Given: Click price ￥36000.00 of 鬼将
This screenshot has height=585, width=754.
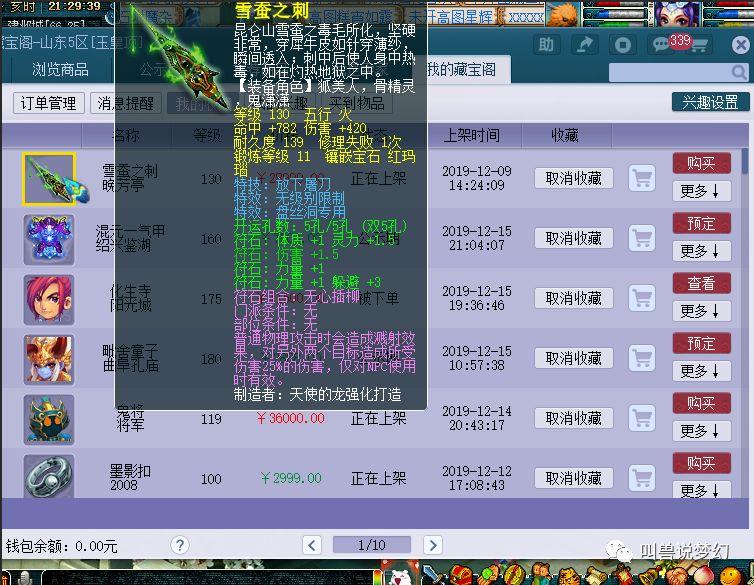Looking at the screenshot, I should [291, 418].
